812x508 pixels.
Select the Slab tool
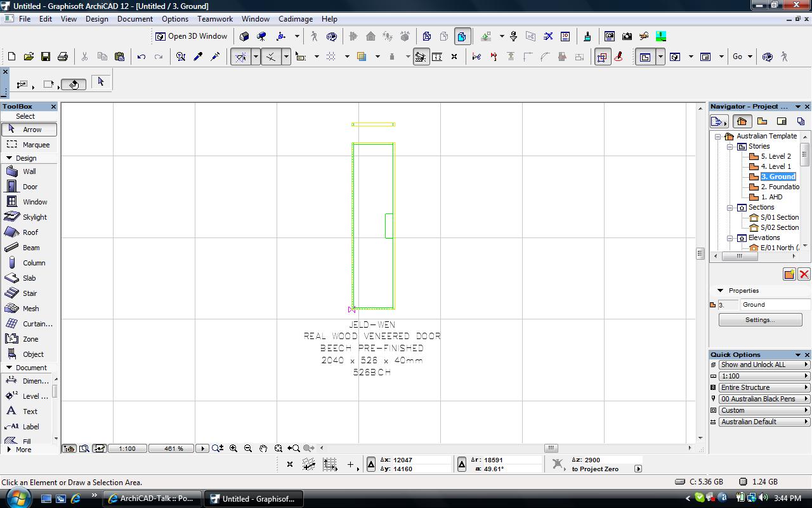tap(29, 278)
